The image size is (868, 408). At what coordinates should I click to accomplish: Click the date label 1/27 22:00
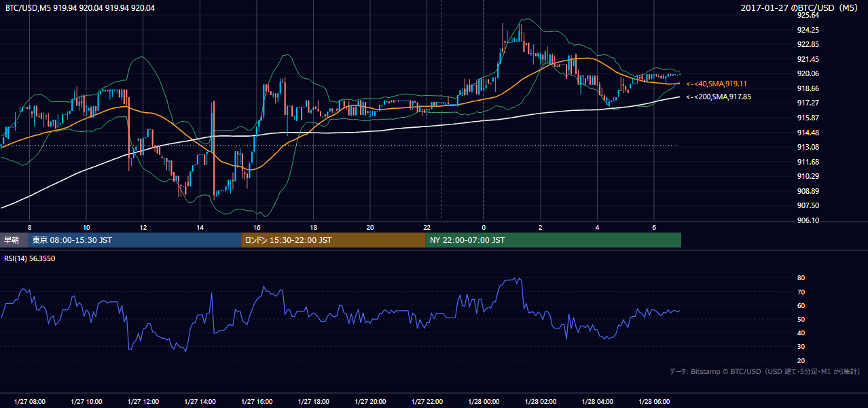[x=427, y=401]
